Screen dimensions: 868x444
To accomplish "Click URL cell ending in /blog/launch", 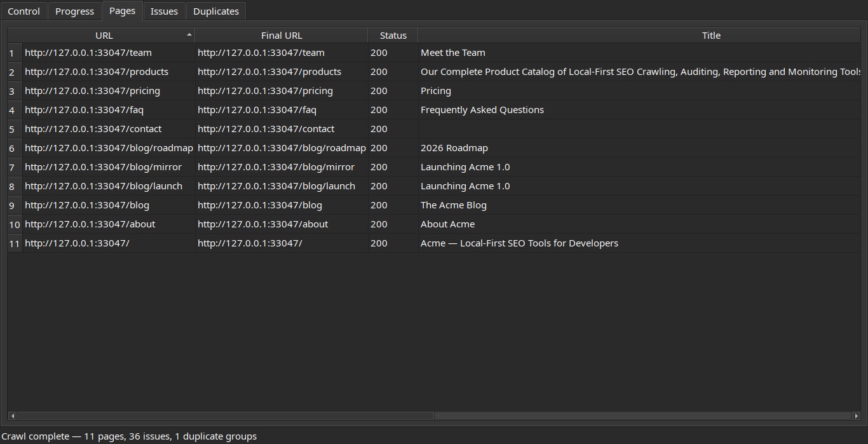I will pyautogui.click(x=109, y=186).
